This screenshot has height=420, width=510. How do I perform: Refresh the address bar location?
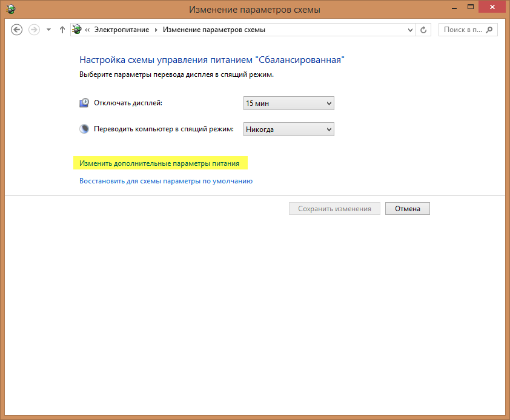pyautogui.click(x=424, y=30)
